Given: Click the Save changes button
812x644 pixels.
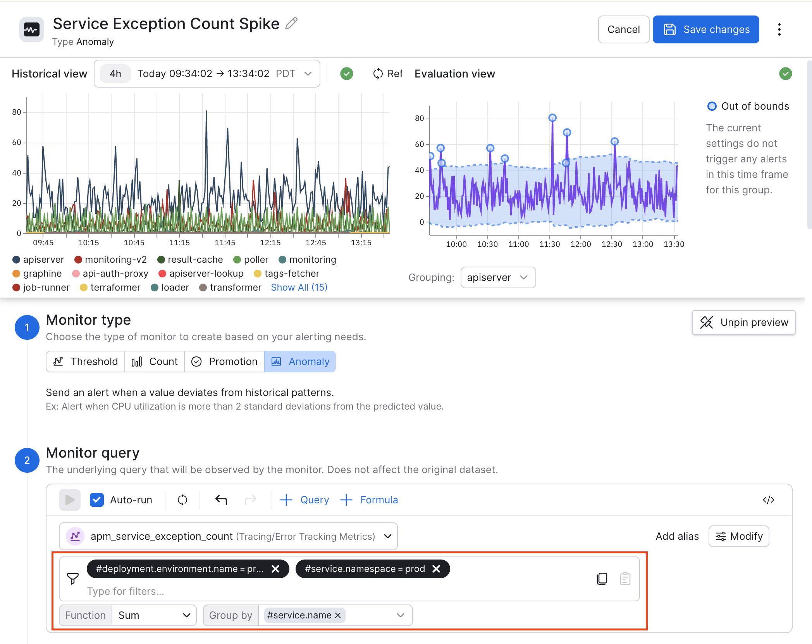Looking at the screenshot, I should click(x=706, y=29).
